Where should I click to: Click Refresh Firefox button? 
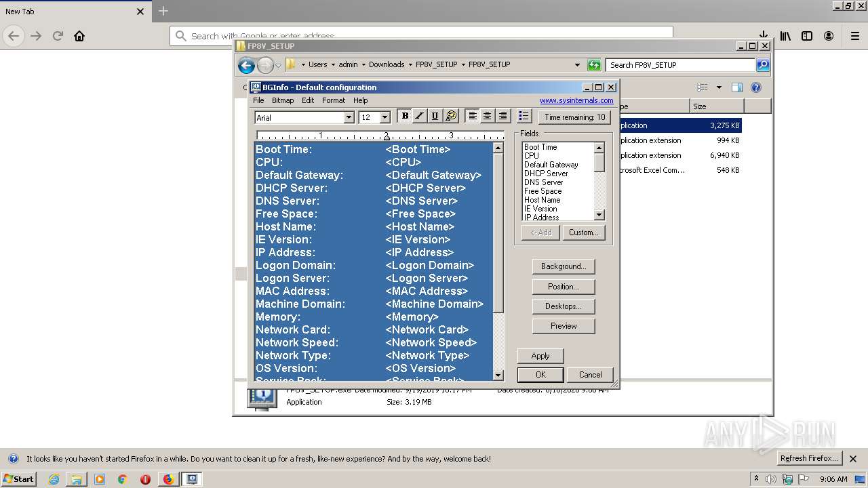809,458
